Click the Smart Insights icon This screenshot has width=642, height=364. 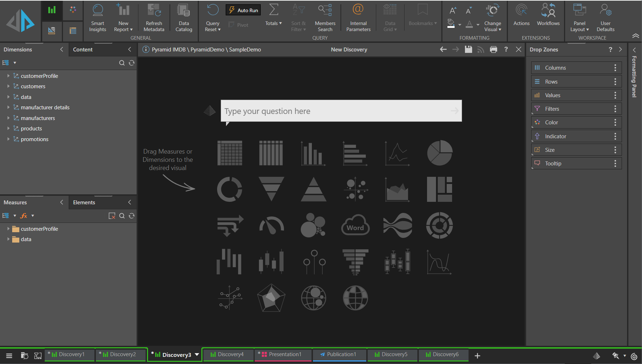pos(98,18)
